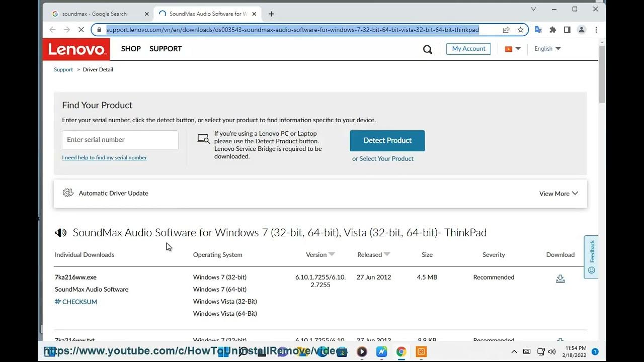Open Chrome from the taskbar
The height and width of the screenshot is (362, 644).
tap(401, 352)
